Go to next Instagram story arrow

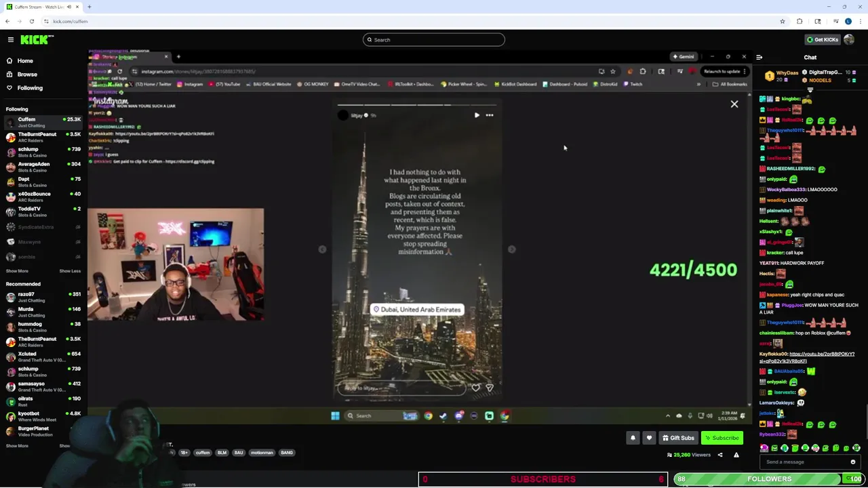[x=512, y=249]
